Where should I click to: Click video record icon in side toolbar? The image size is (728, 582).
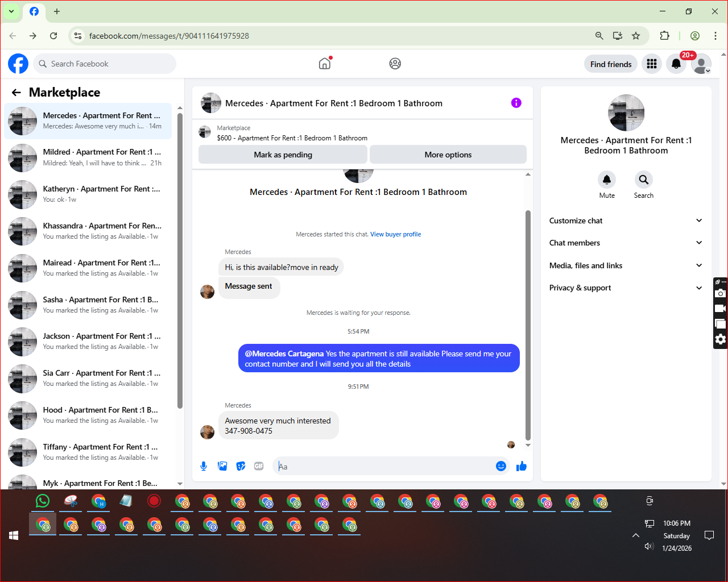pos(721,309)
